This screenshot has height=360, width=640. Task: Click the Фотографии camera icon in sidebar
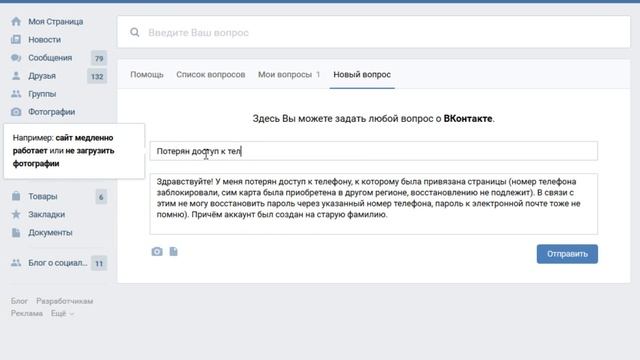pyautogui.click(x=16, y=112)
